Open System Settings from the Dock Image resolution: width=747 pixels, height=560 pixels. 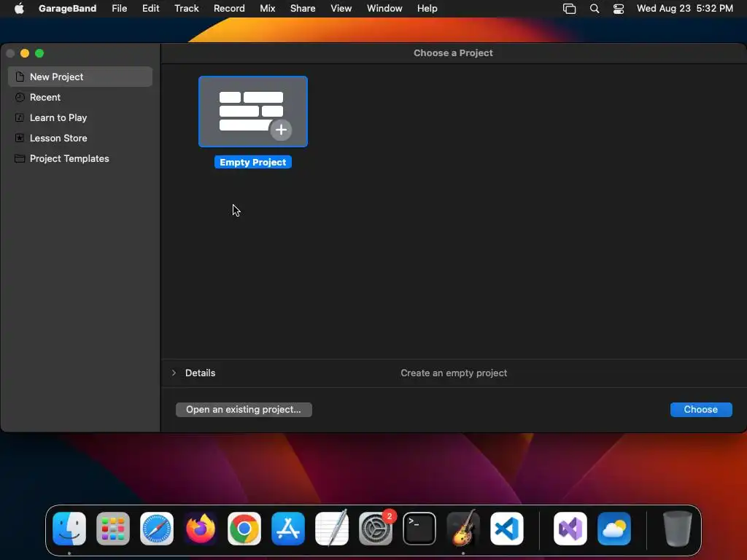pyautogui.click(x=376, y=529)
